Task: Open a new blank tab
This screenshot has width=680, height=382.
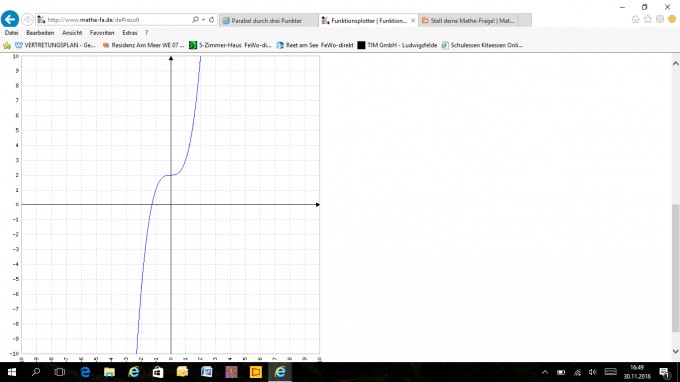Action: pyautogui.click(x=525, y=20)
